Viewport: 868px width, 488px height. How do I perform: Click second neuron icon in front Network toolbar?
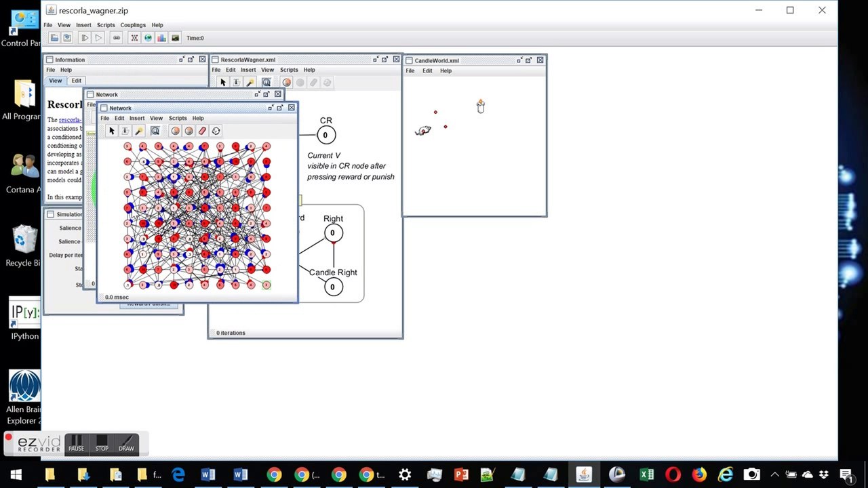(x=189, y=131)
